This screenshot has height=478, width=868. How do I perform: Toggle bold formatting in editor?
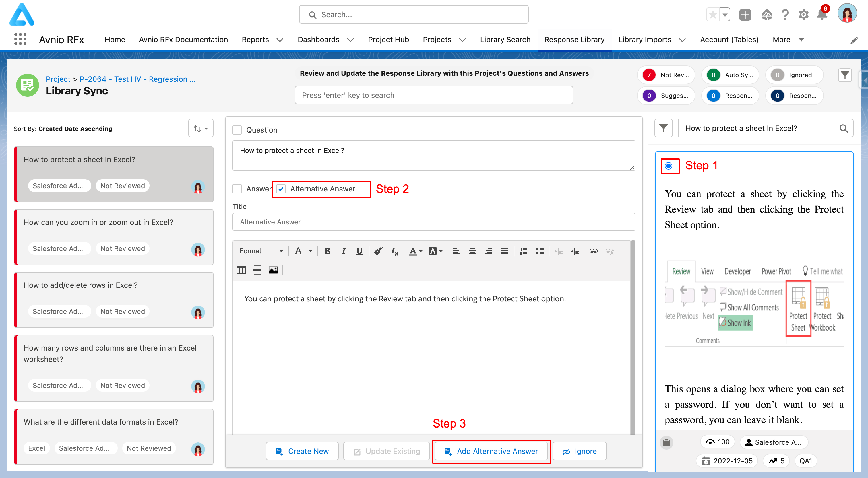click(x=327, y=251)
